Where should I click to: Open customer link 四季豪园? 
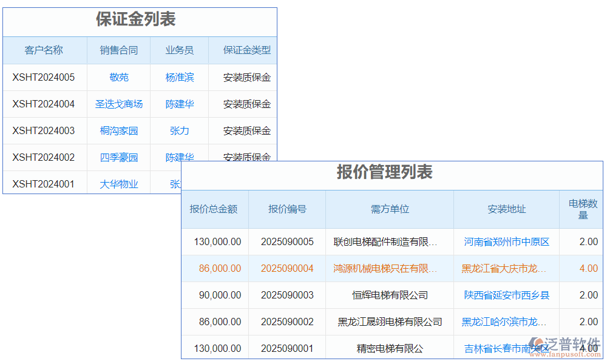point(118,157)
